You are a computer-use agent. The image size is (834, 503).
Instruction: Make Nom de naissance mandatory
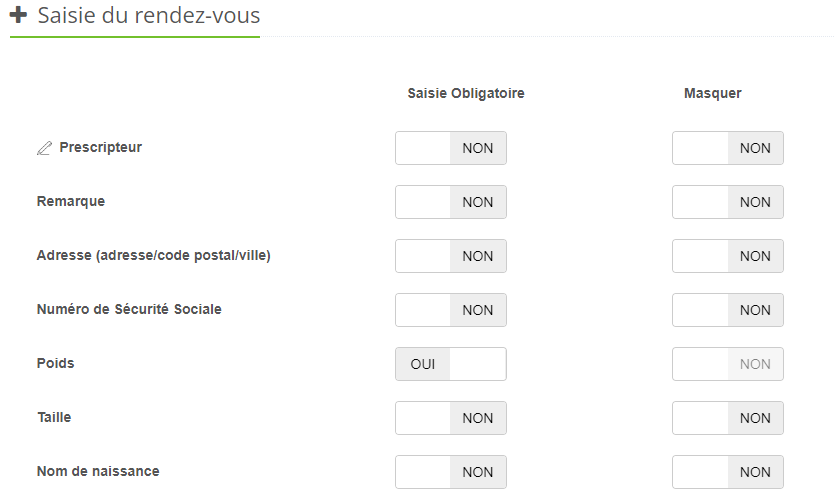click(451, 472)
